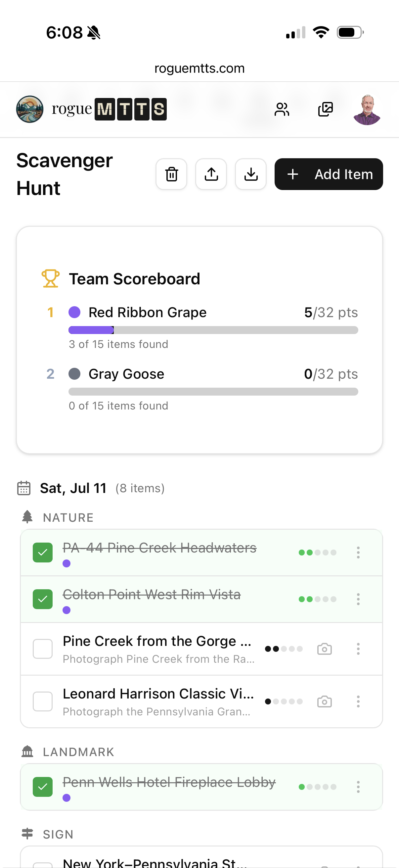This screenshot has width=399, height=868.
Task: Tap camera icon for Leonard Harrison Classic item
Action: [324, 701]
